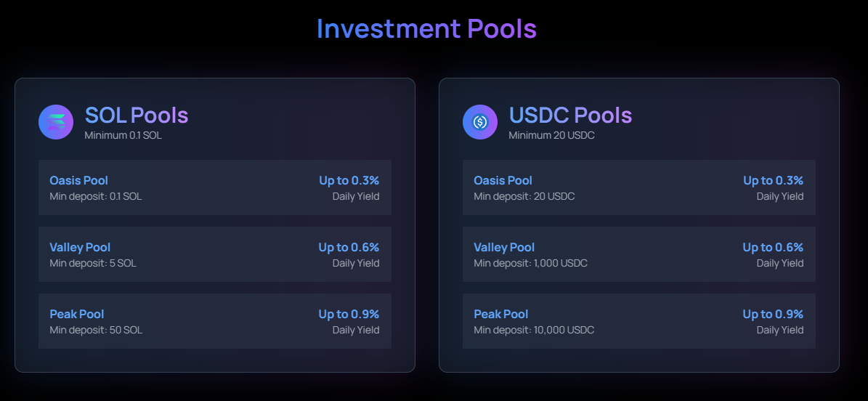The width and height of the screenshot is (868, 401).
Task: Click Min deposit: 1,000 USDC text
Action: (x=531, y=263)
